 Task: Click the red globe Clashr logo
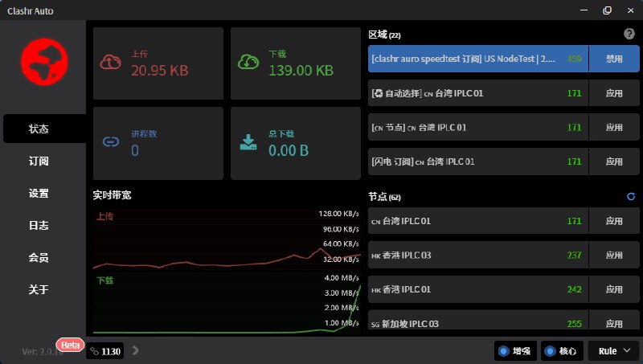pos(45,62)
